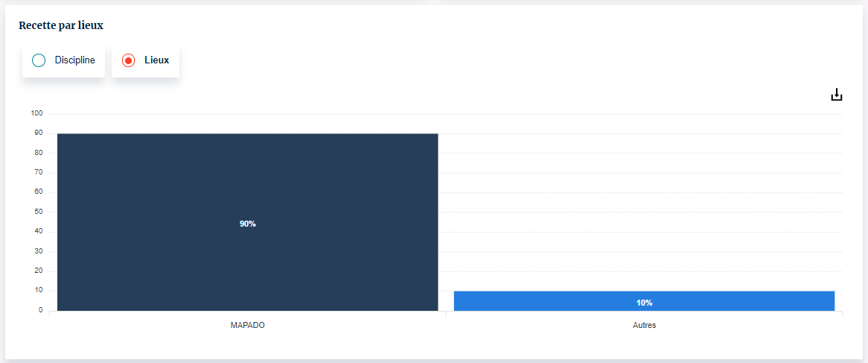
Task: Click the chart download icon
Action: click(836, 95)
